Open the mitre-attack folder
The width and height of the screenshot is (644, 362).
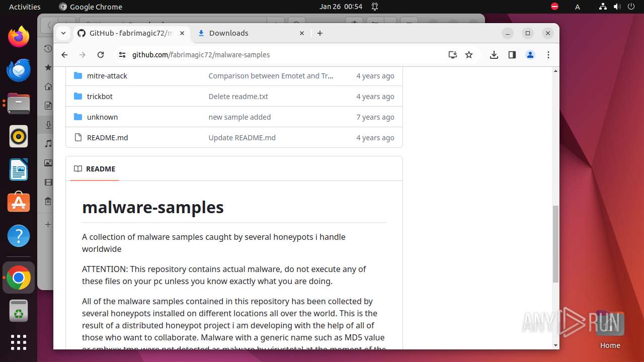click(x=107, y=76)
